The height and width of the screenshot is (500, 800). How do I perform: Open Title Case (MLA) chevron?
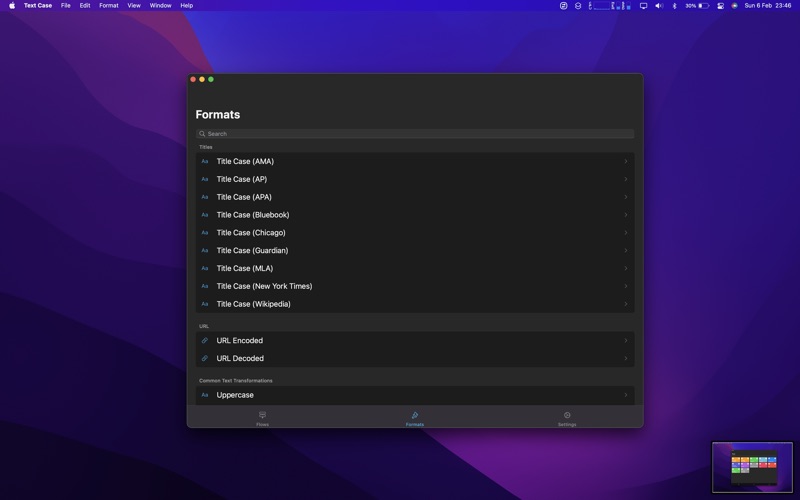[x=626, y=268]
